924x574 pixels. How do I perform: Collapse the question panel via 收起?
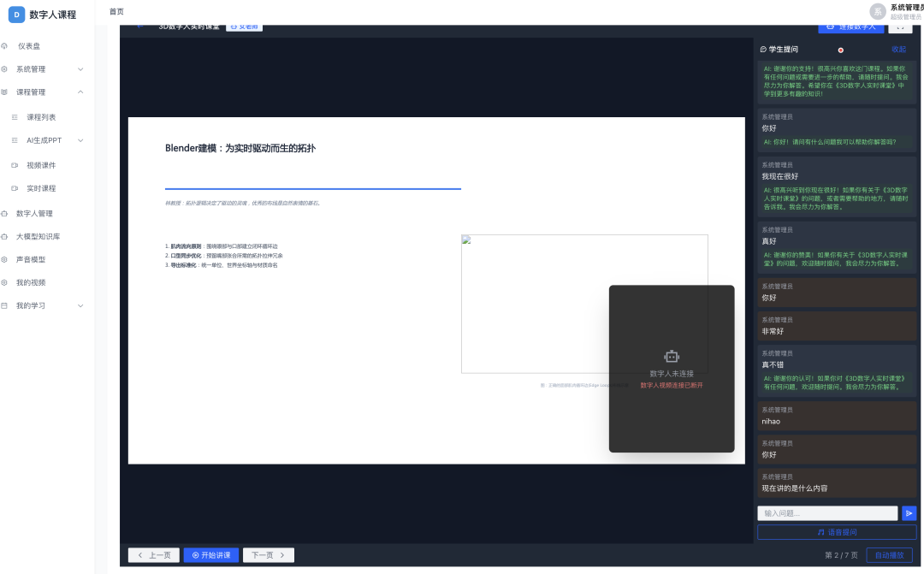(x=898, y=50)
